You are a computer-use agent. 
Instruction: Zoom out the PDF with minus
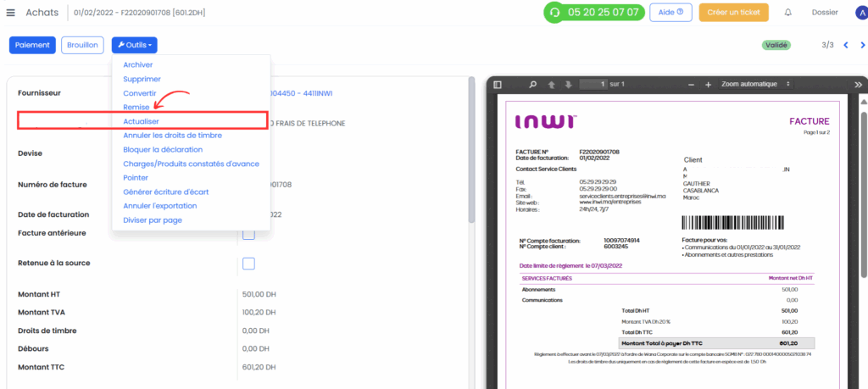click(x=691, y=85)
